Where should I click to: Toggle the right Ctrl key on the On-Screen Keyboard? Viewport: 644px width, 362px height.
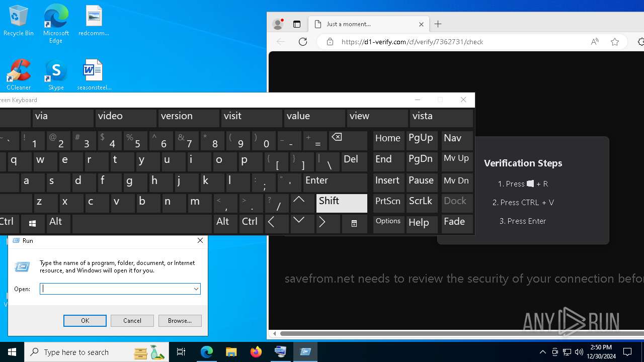point(251,223)
